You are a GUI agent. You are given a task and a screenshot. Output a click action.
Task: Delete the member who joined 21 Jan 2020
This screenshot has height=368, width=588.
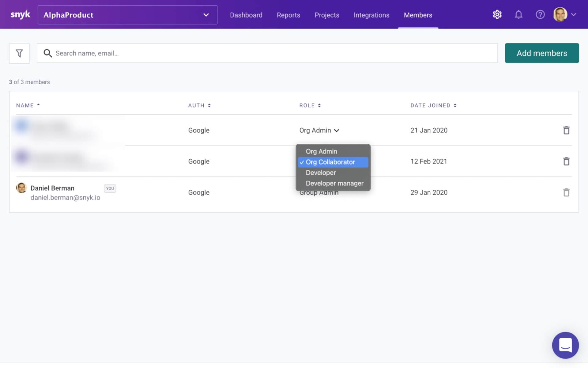point(566,130)
